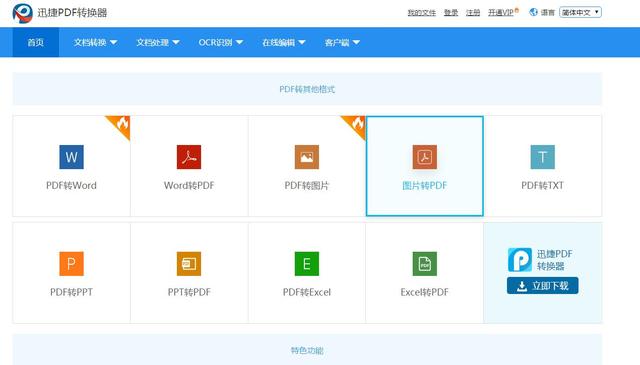640x365 pixels.
Task: Click the 立即下载 button
Action: (542, 286)
